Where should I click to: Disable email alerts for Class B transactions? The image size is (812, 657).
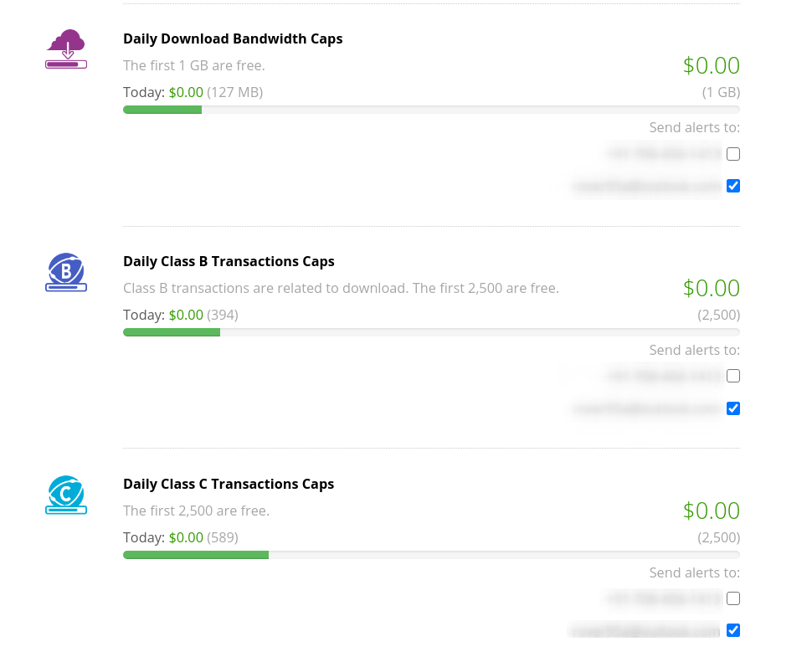pos(733,408)
